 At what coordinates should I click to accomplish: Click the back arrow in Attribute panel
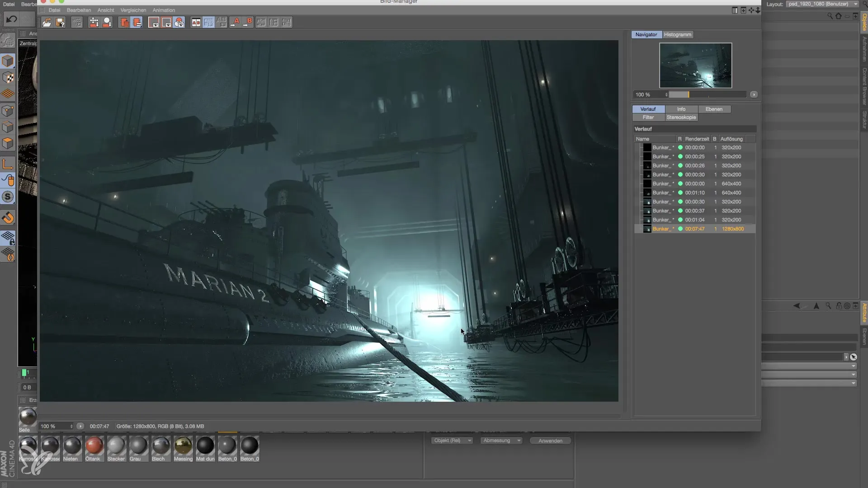point(797,306)
